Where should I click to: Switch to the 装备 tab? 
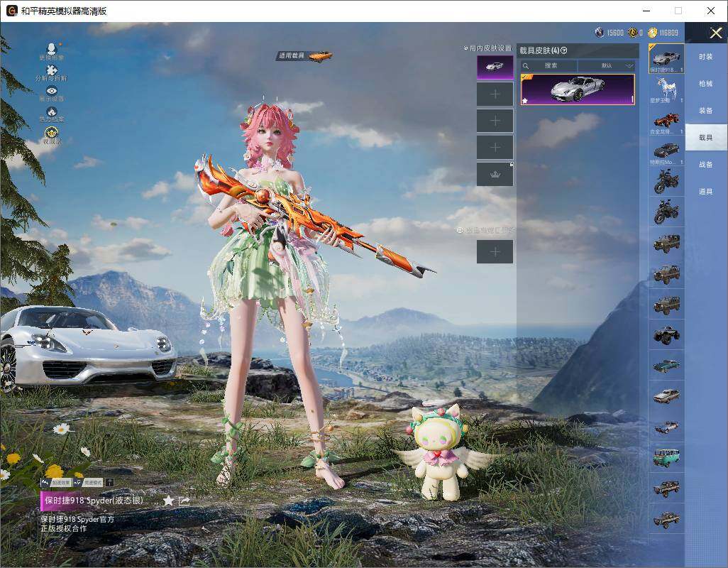706,111
